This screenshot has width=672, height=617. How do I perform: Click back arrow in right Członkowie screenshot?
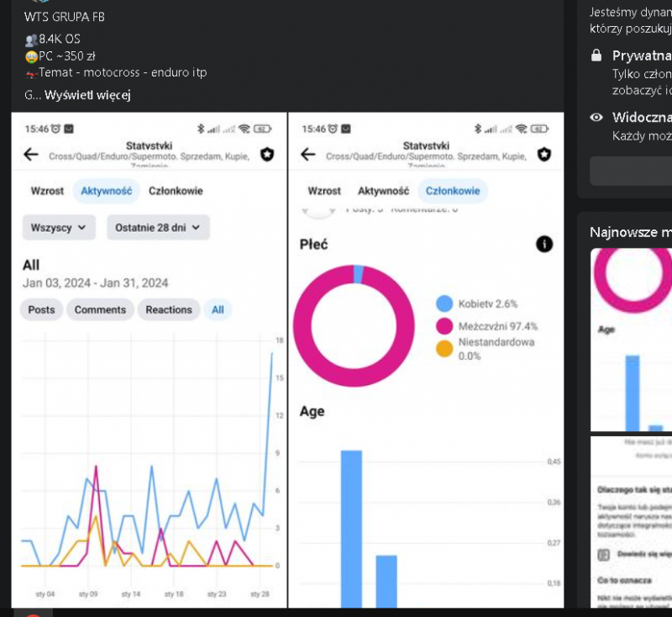(308, 154)
